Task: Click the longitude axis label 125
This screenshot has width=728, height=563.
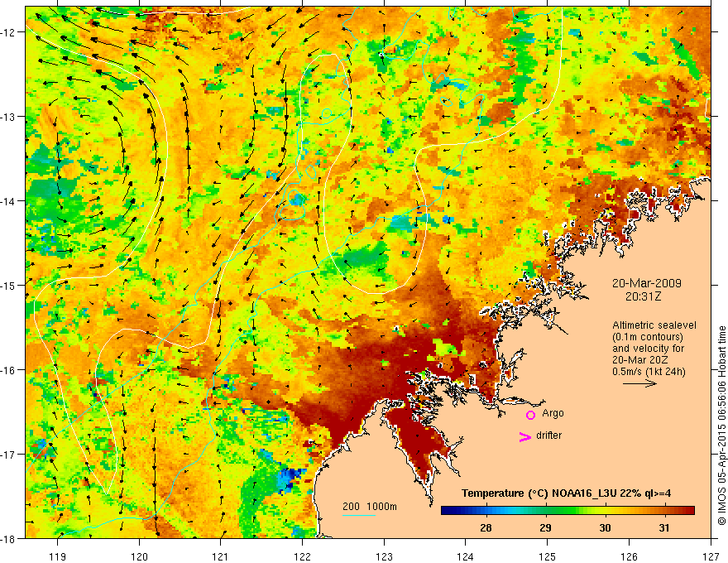Action: coord(548,556)
